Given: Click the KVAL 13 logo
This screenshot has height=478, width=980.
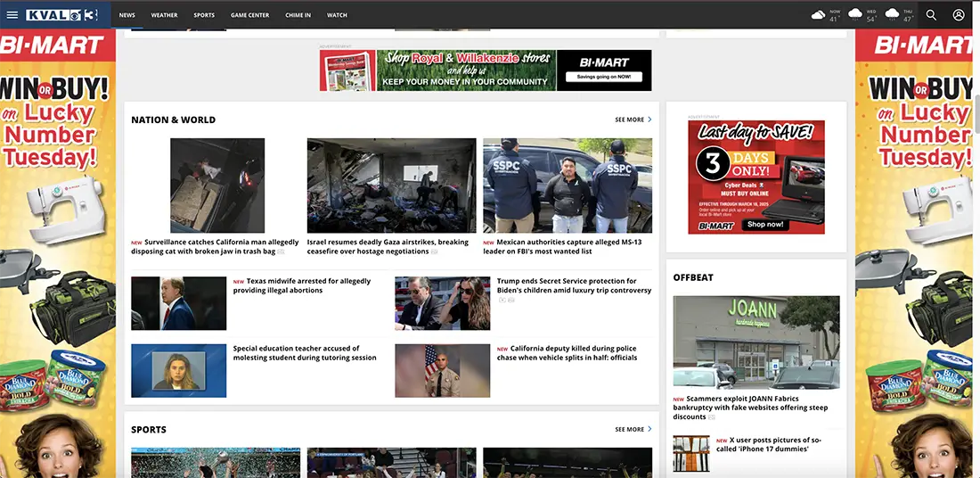Looking at the screenshot, I should 61,15.
